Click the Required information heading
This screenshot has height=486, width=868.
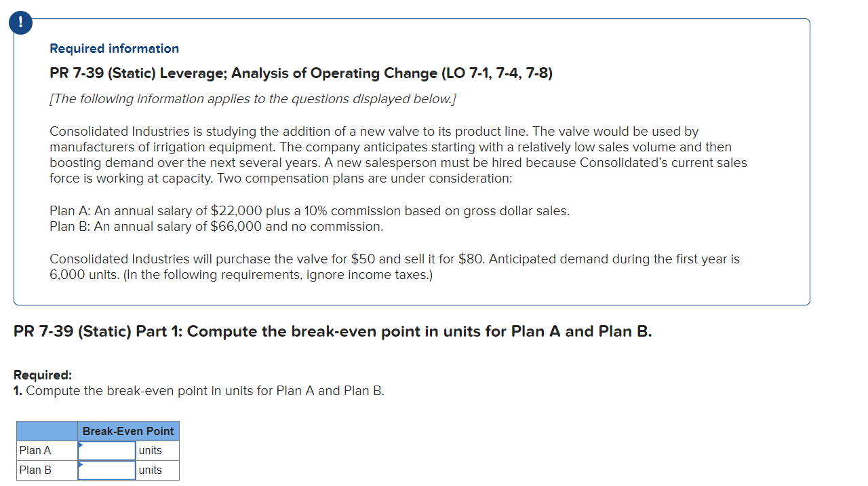coord(113,48)
